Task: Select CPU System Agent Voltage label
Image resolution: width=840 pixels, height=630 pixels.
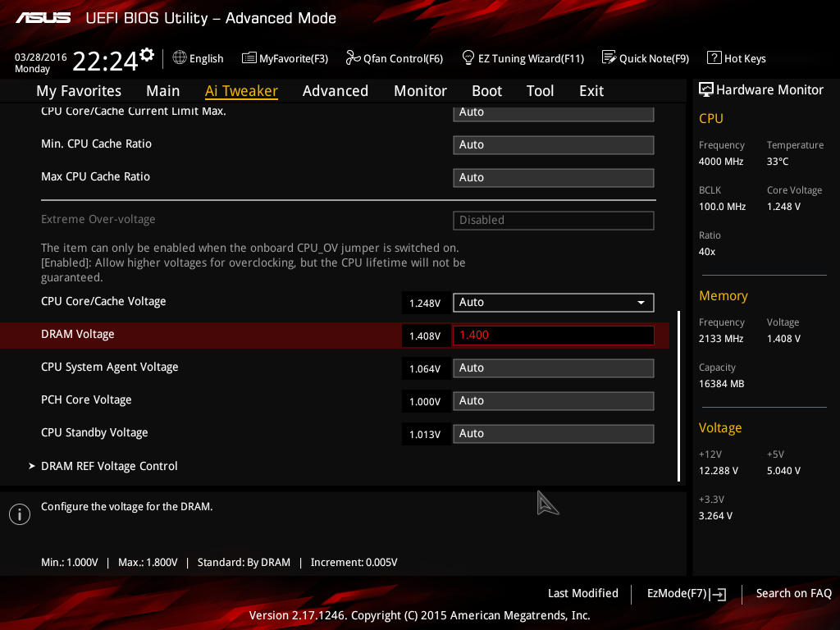Action: 109,367
